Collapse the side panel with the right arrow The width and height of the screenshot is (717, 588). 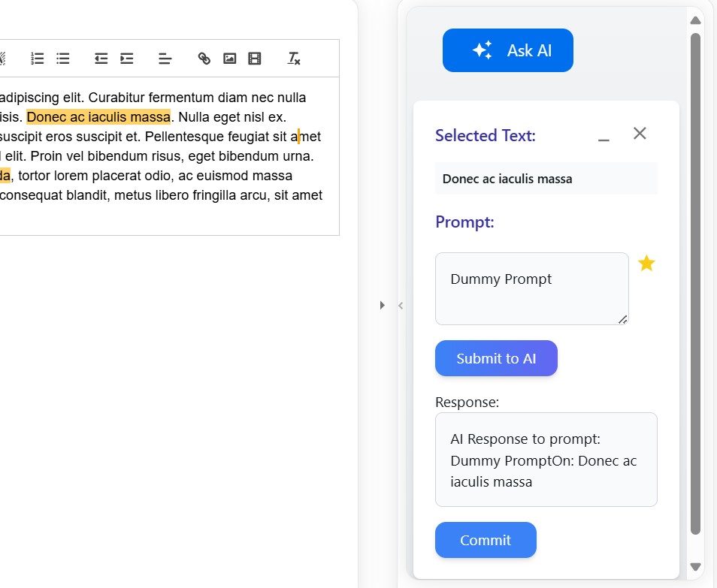(x=383, y=305)
